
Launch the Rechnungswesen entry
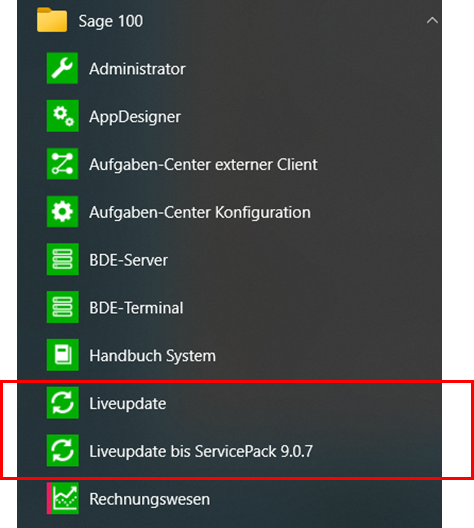pos(229,498)
